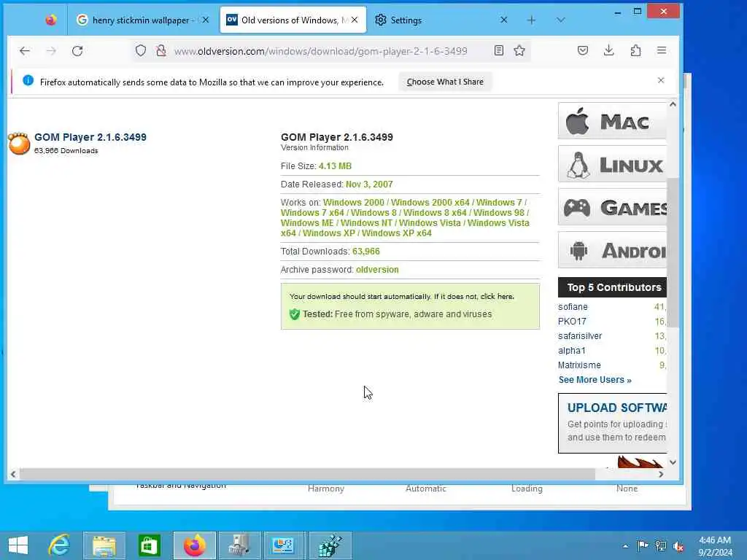Open the taskbar clock and date
Screen dimensions: 747x560
(715, 546)
